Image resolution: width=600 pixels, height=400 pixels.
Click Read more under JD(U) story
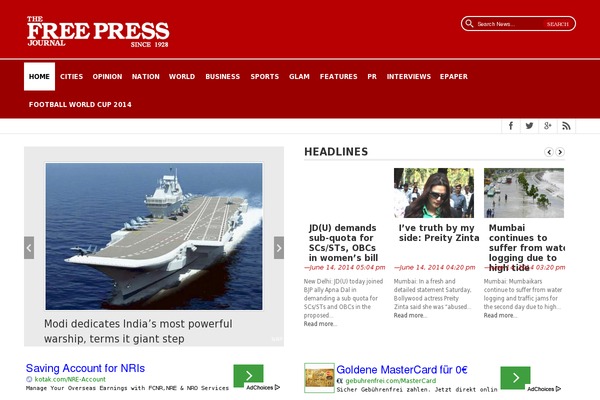coord(320,324)
